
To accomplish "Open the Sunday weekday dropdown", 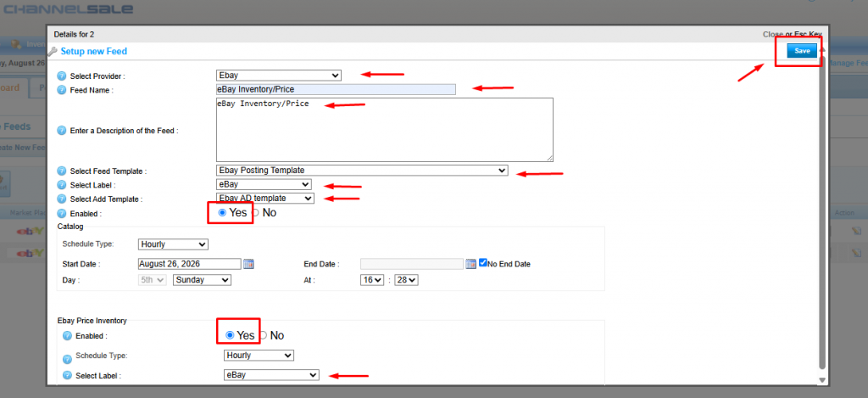I will click(202, 280).
